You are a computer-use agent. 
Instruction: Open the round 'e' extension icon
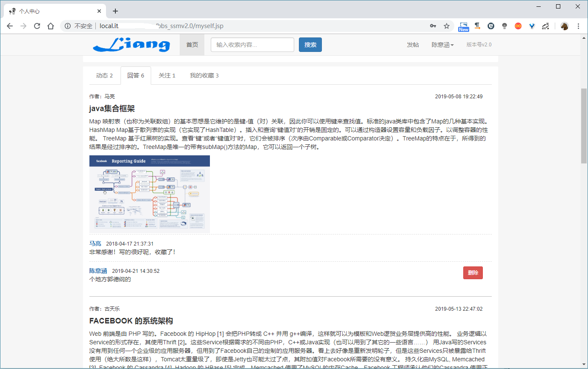click(491, 26)
